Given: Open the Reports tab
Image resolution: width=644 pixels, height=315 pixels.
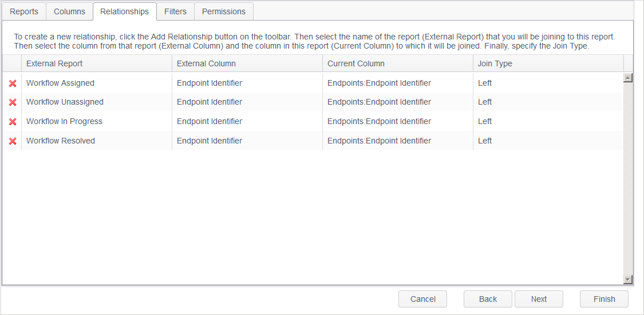Looking at the screenshot, I should pos(24,11).
